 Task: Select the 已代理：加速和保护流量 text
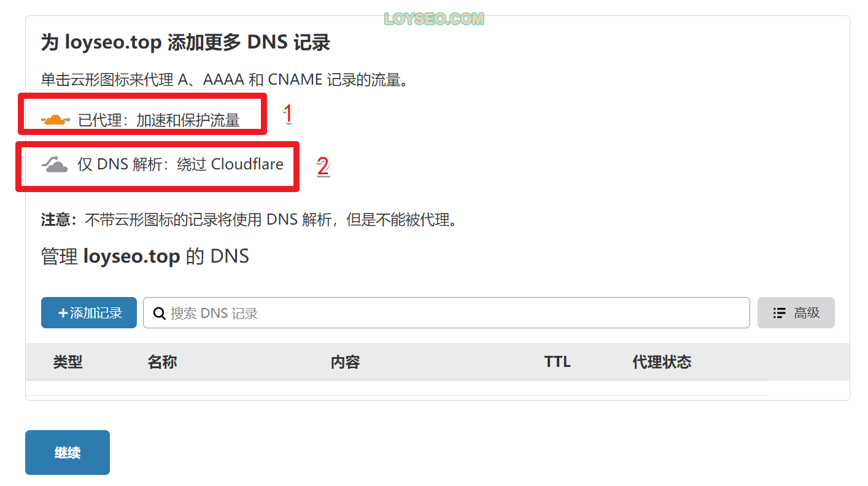point(159,120)
